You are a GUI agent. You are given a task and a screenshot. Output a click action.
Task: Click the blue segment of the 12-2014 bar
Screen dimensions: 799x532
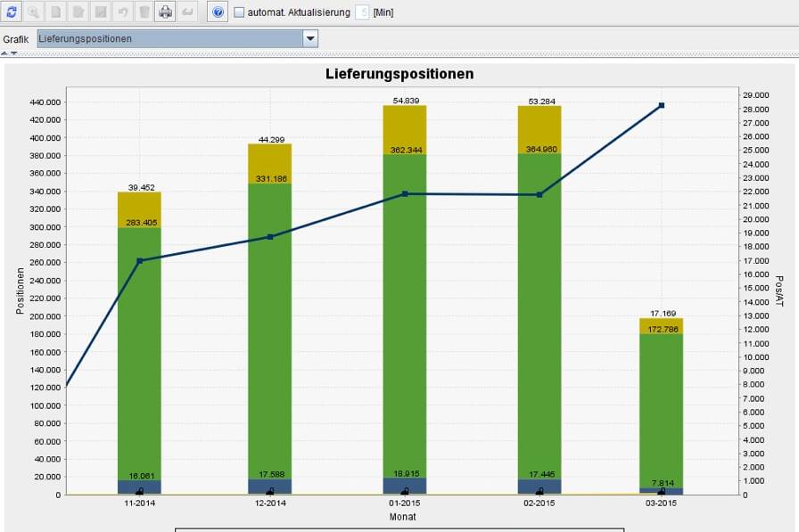pos(270,486)
